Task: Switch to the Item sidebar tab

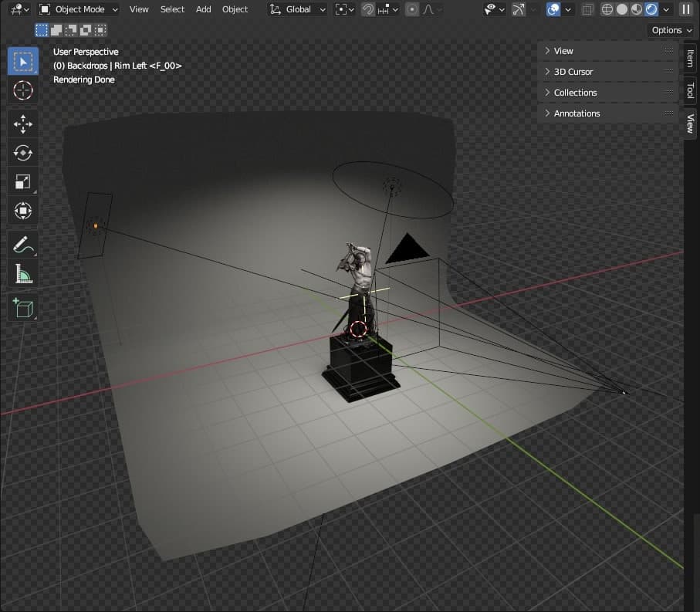Action: pos(691,59)
